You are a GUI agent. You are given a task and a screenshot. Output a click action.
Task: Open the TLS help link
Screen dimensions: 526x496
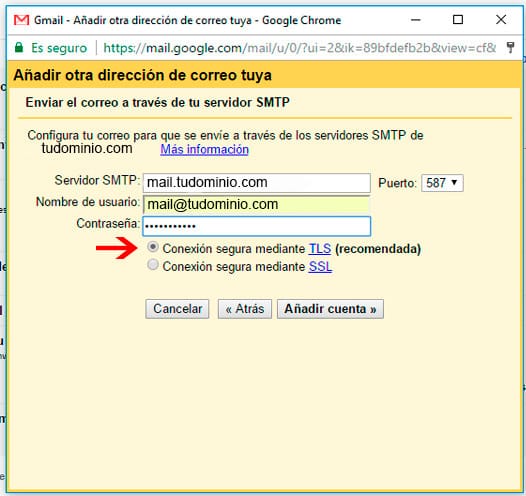point(319,249)
